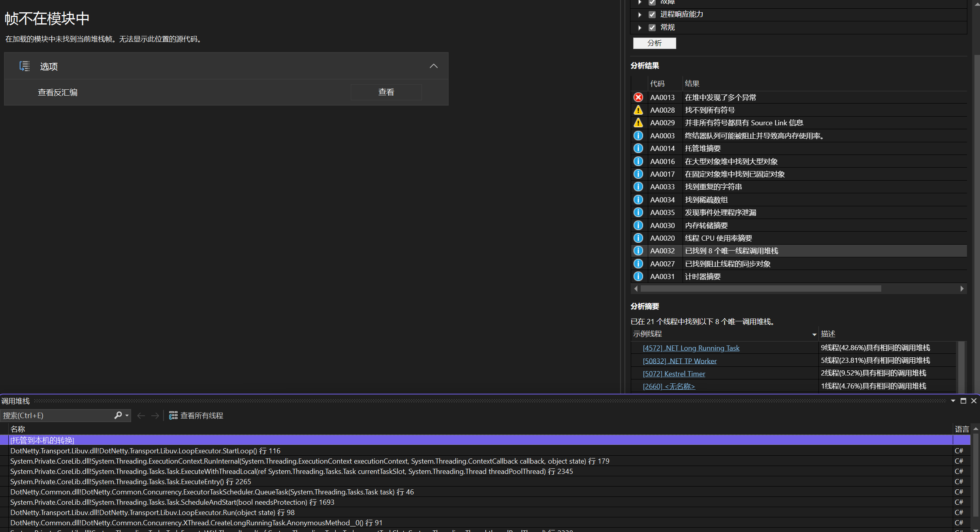
Task: Toggle the partially visible top 故障 checkbox
Action: 652,2
